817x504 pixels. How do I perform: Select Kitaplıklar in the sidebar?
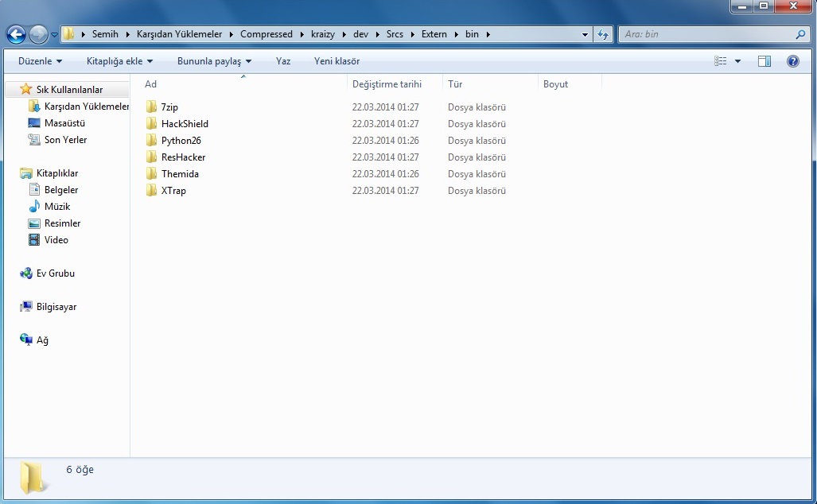[57, 173]
